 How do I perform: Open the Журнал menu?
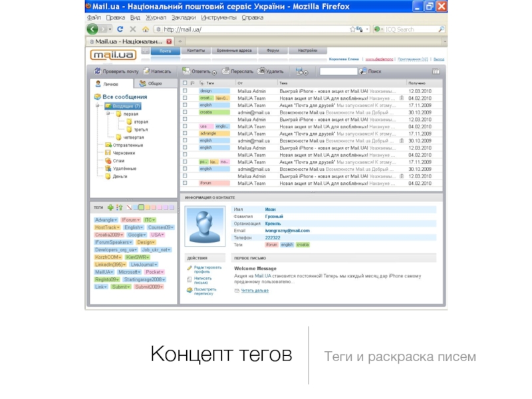click(156, 18)
